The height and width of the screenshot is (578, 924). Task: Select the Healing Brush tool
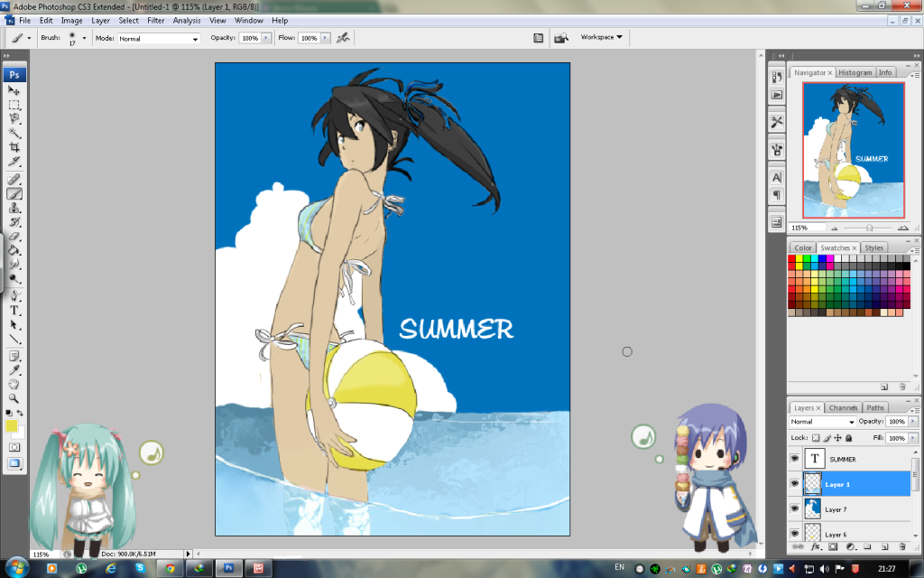pos(14,180)
